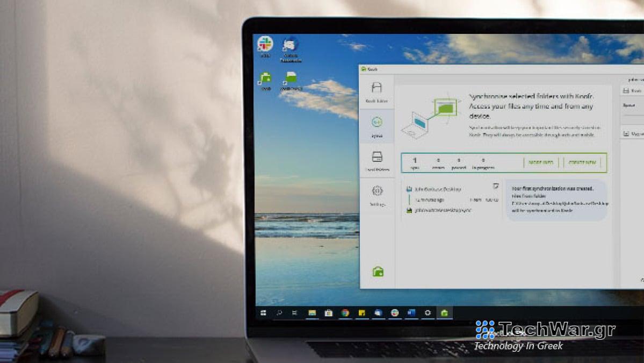Open Google Chrome from the taskbar
This screenshot has height=363, width=644.
344,312
